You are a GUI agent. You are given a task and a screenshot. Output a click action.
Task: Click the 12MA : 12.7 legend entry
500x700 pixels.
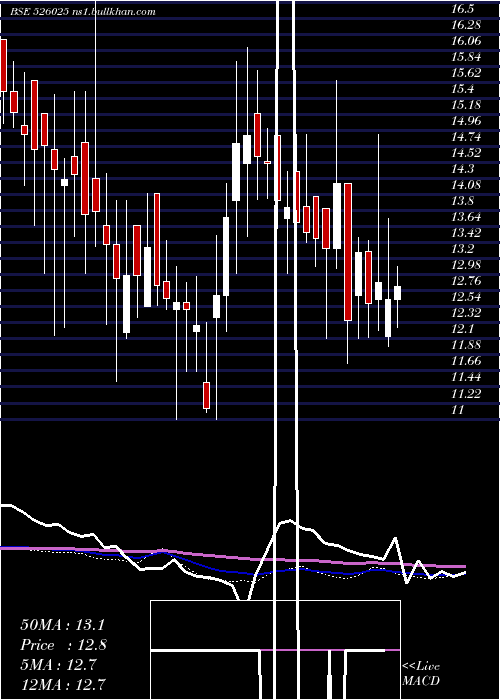(x=64, y=684)
